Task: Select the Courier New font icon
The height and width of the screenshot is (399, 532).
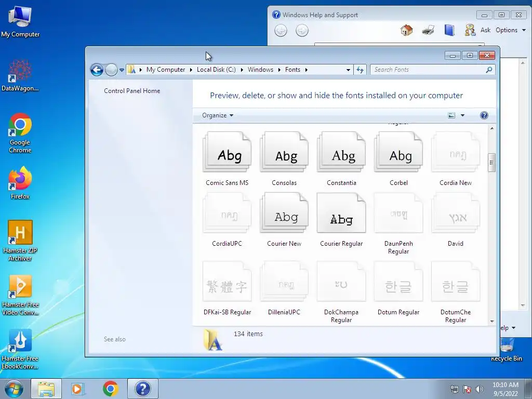Action: tap(284, 212)
